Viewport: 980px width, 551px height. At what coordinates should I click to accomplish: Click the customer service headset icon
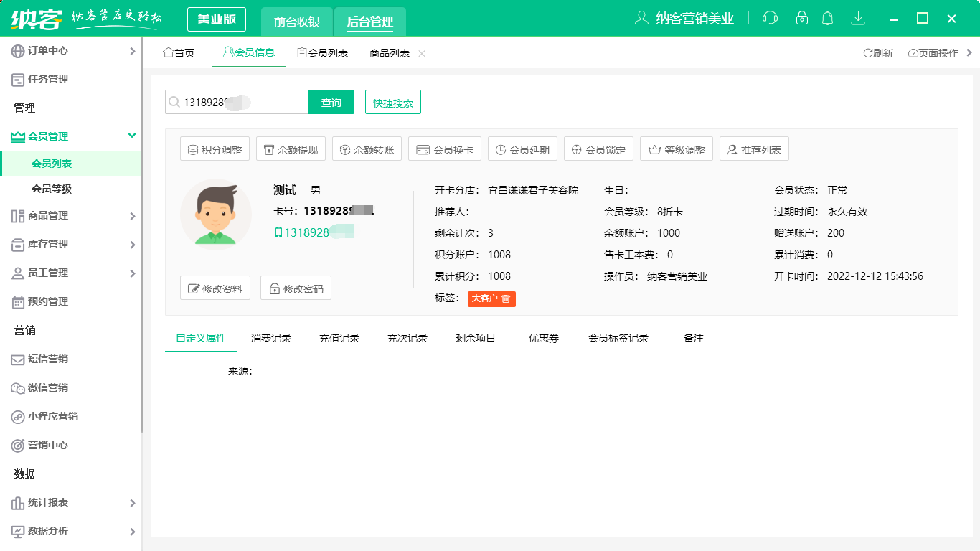(x=770, y=19)
